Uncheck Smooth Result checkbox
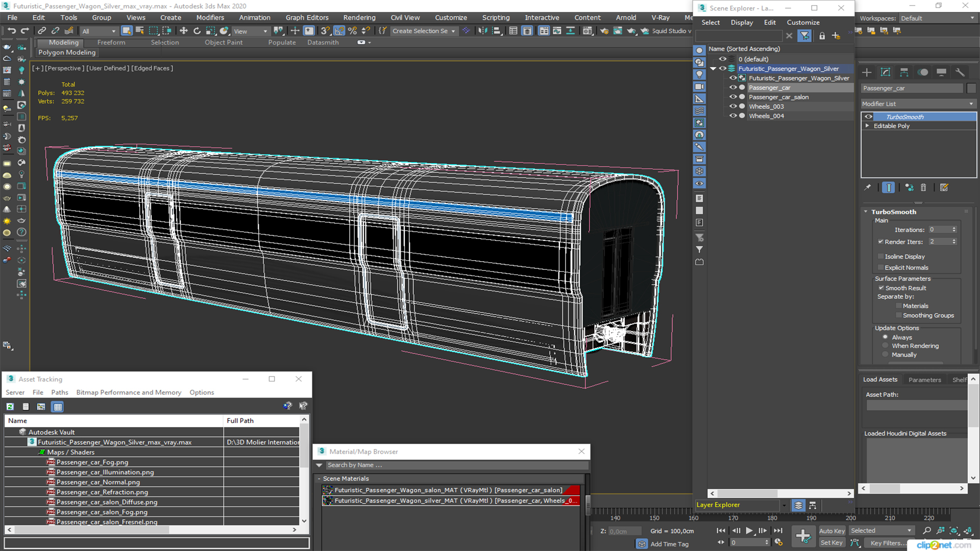Viewport: 980px width, 551px height. pyautogui.click(x=881, y=288)
